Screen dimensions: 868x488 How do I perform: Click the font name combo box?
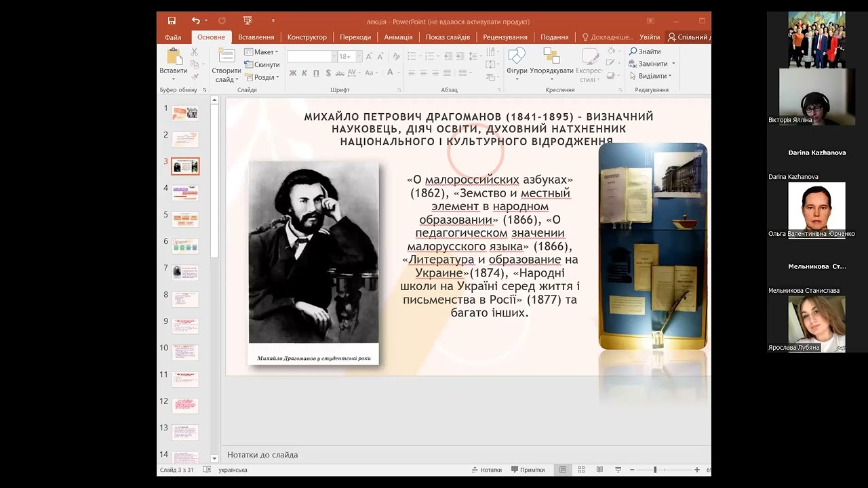coord(311,56)
